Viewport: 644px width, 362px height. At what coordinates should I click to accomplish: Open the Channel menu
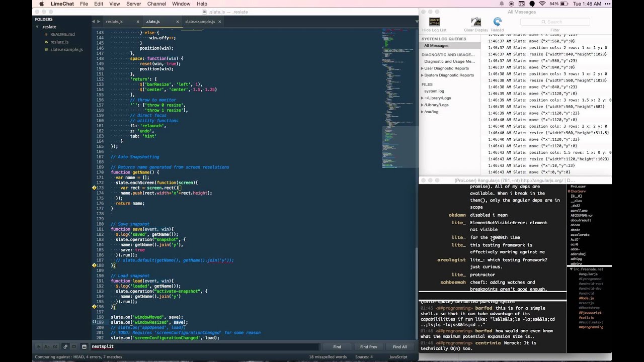[x=156, y=4]
